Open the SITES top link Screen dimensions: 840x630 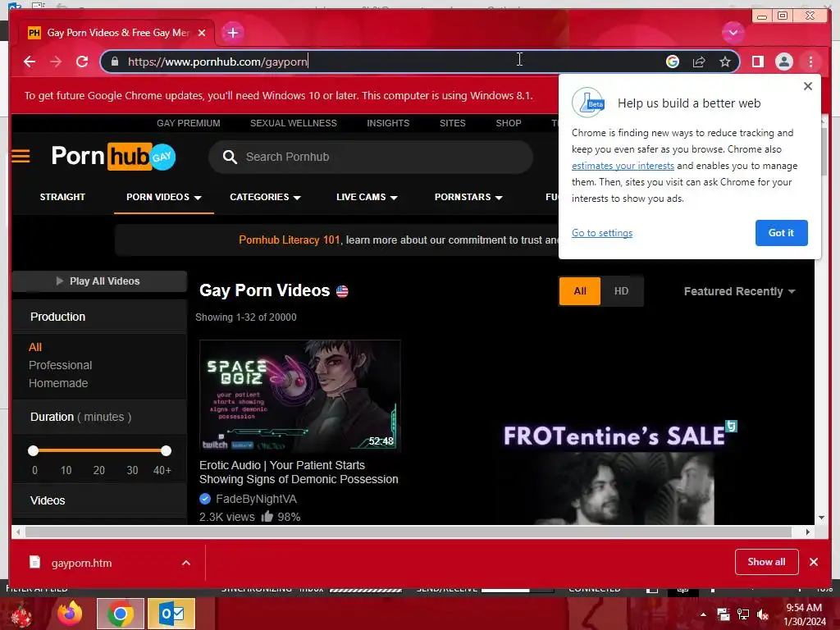pyautogui.click(x=453, y=123)
